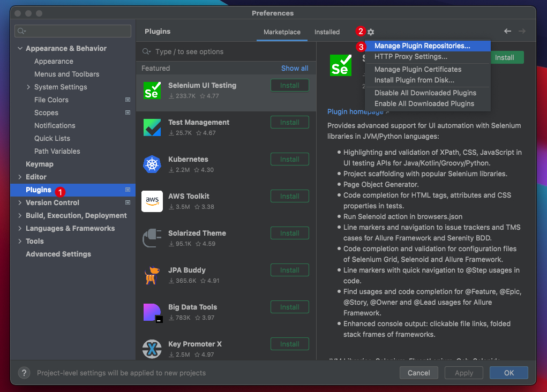Click the help question mark icon
Screen dimensions: 547x392
click(24, 373)
